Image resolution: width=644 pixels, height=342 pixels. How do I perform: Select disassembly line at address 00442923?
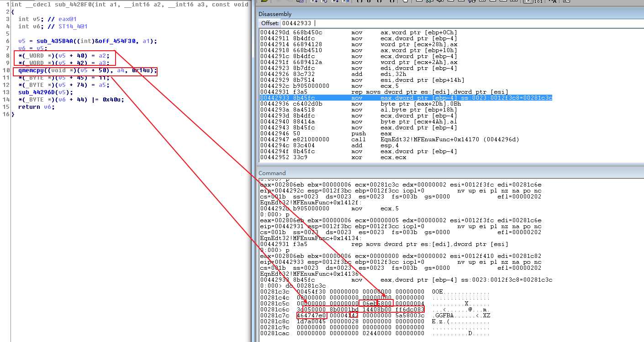(x=359, y=68)
